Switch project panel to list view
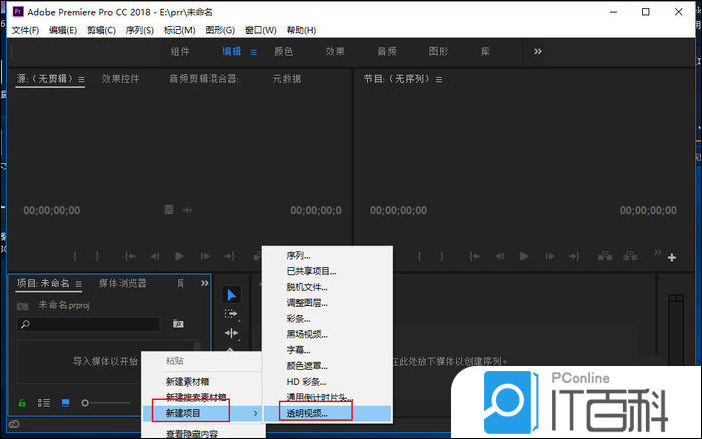 click(43, 403)
